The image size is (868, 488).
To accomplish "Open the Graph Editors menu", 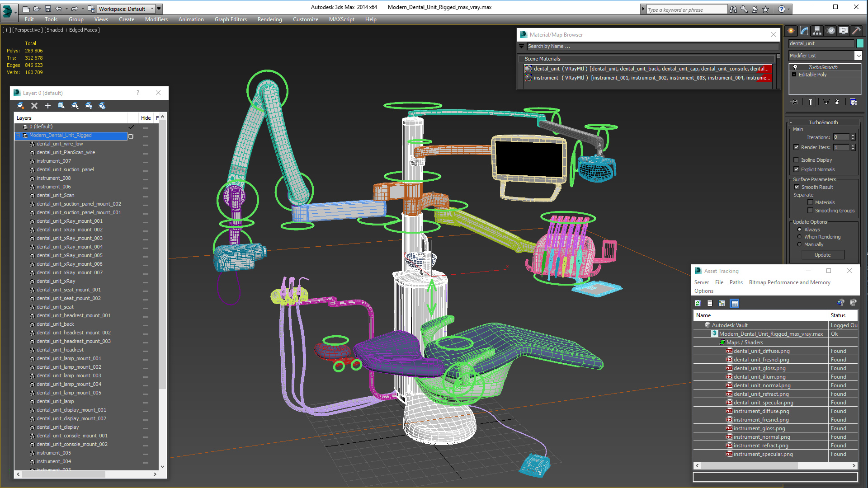I will click(x=231, y=19).
